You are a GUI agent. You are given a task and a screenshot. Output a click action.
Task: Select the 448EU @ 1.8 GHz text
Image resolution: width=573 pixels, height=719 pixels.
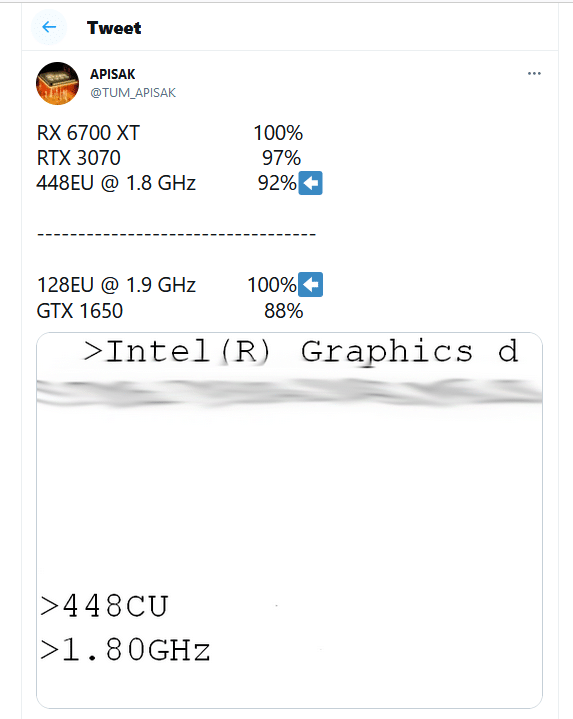[x=116, y=183]
